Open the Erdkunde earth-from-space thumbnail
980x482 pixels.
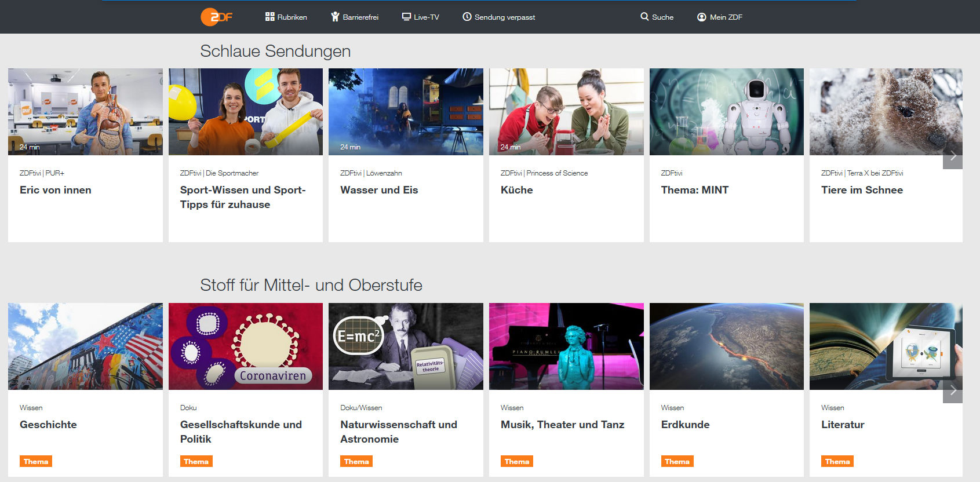tap(727, 346)
